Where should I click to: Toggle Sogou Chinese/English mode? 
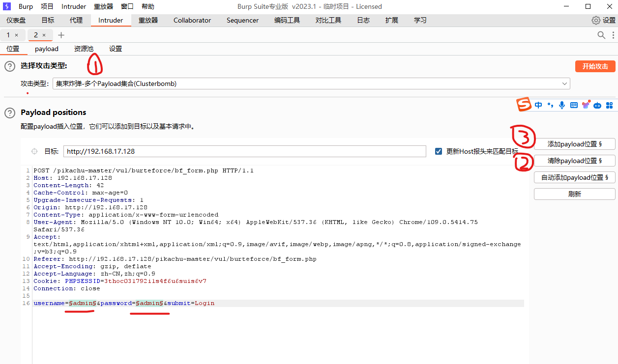click(x=538, y=105)
